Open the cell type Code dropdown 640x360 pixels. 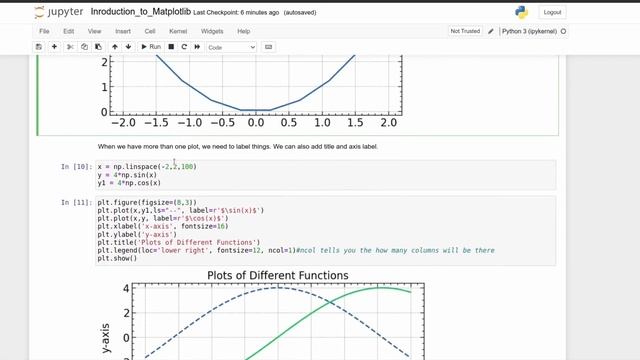tap(231, 47)
